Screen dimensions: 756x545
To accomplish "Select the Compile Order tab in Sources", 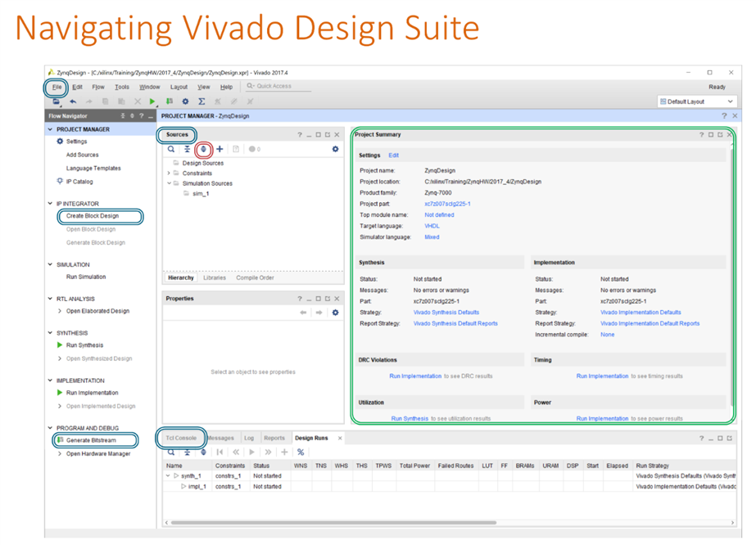I will [255, 278].
